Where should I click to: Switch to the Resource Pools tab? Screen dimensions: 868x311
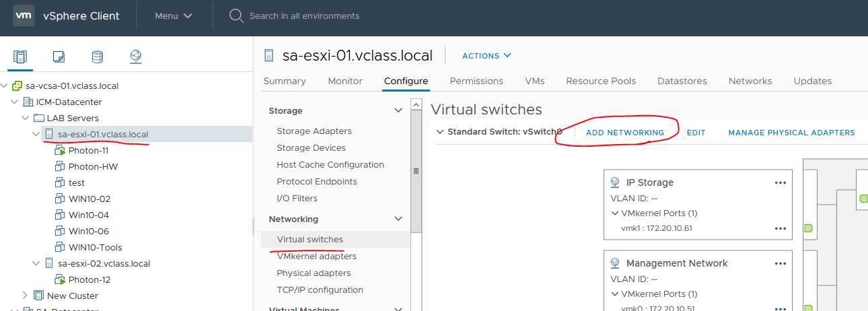(x=601, y=81)
